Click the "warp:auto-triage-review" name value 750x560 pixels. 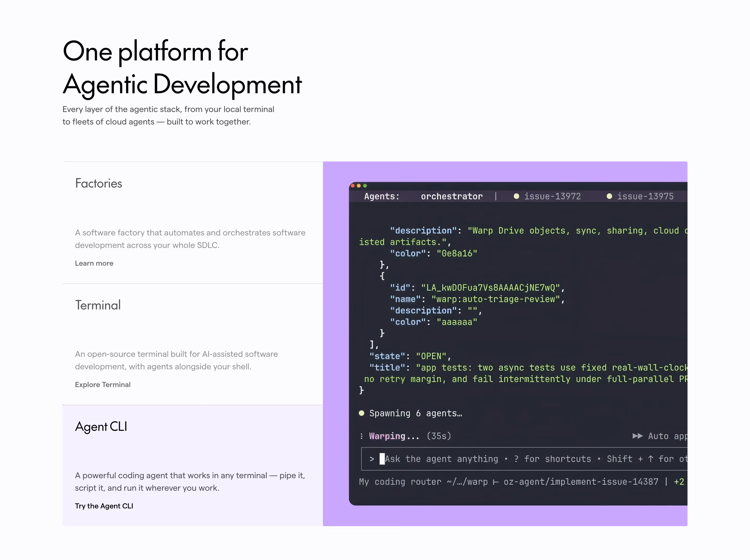[496, 299]
